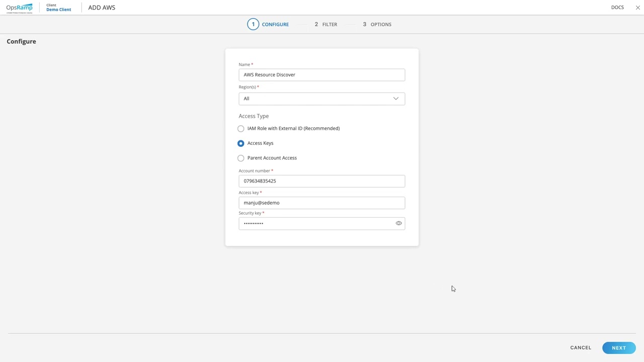Screen dimensions: 644x362
Task: Select the Access Keys radio button
Action: pyautogui.click(x=241, y=143)
